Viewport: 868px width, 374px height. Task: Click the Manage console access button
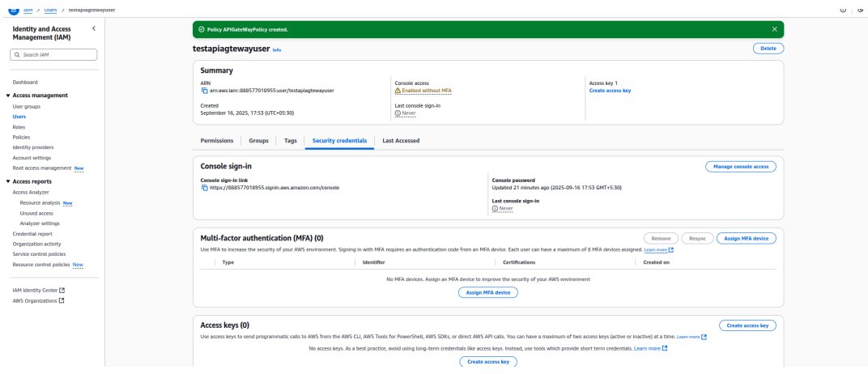[x=741, y=167]
